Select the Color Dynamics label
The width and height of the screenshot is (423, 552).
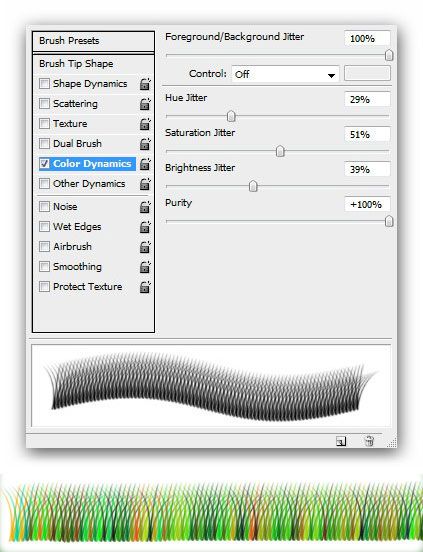tap(92, 164)
